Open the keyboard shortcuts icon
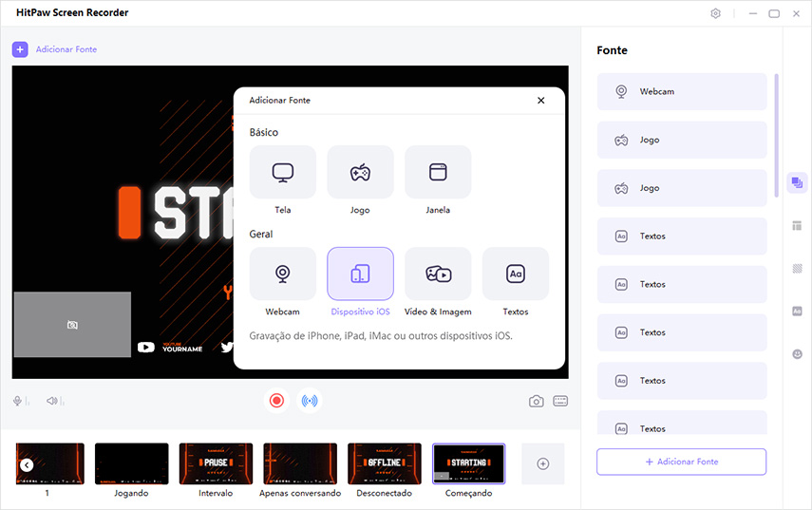The height and width of the screenshot is (510, 812). pyautogui.click(x=560, y=402)
